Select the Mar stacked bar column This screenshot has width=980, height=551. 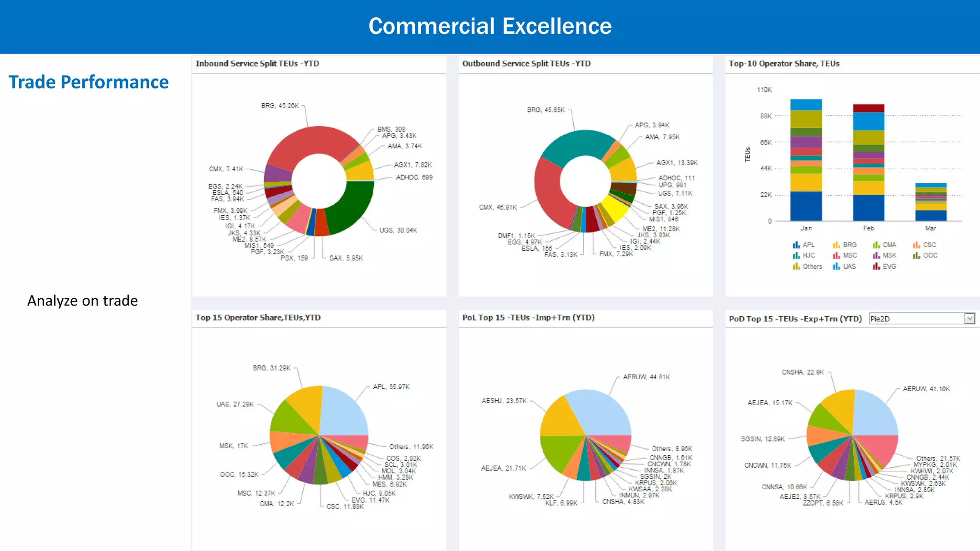point(931,202)
